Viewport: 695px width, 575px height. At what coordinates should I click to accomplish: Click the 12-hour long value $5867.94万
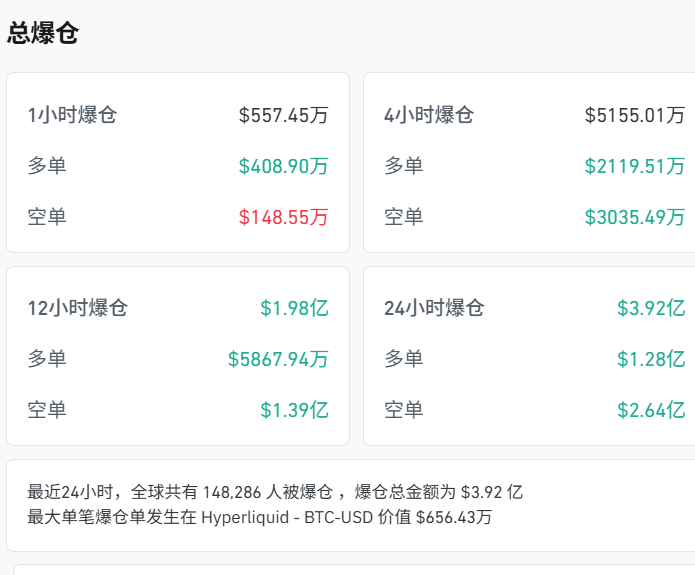pyautogui.click(x=278, y=359)
